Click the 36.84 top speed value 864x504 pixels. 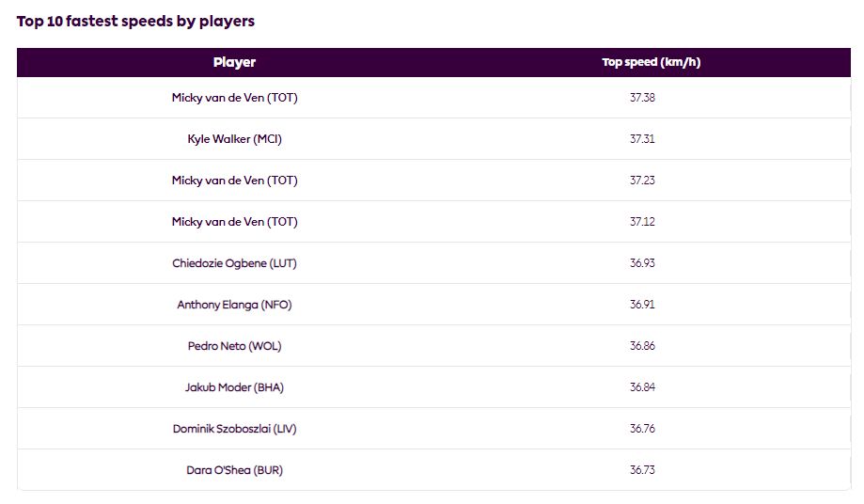(642, 387)
